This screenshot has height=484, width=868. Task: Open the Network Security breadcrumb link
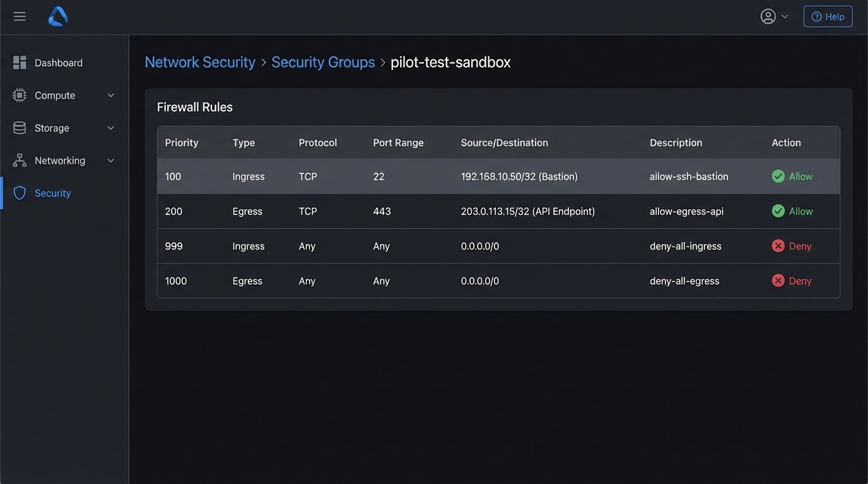click(200, 62)
